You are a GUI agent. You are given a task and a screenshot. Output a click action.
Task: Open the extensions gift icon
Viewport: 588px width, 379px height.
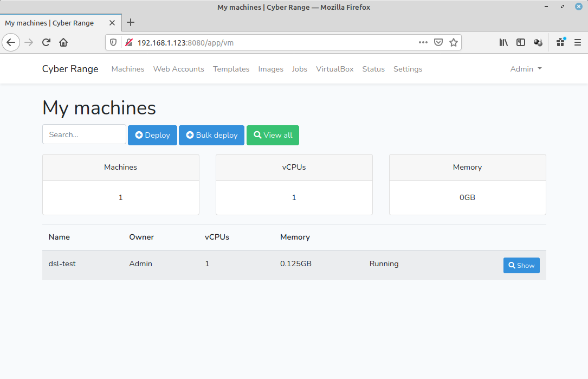click(560, 42)
